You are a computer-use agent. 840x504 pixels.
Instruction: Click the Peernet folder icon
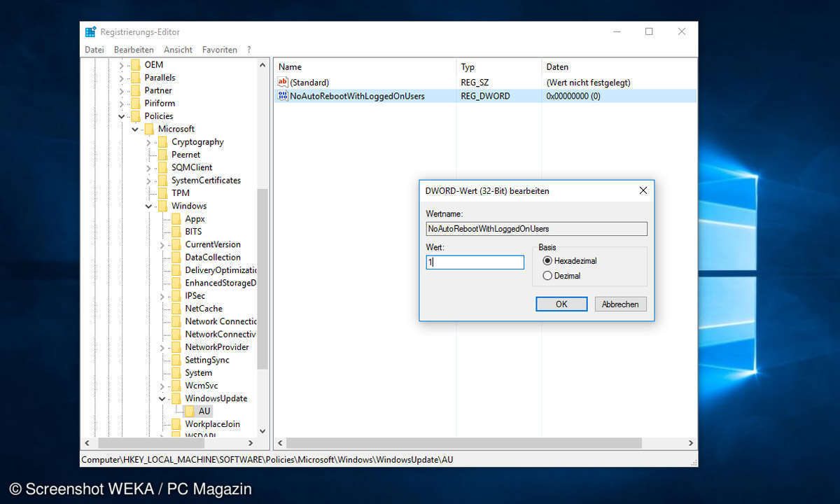tap(162, 155)
